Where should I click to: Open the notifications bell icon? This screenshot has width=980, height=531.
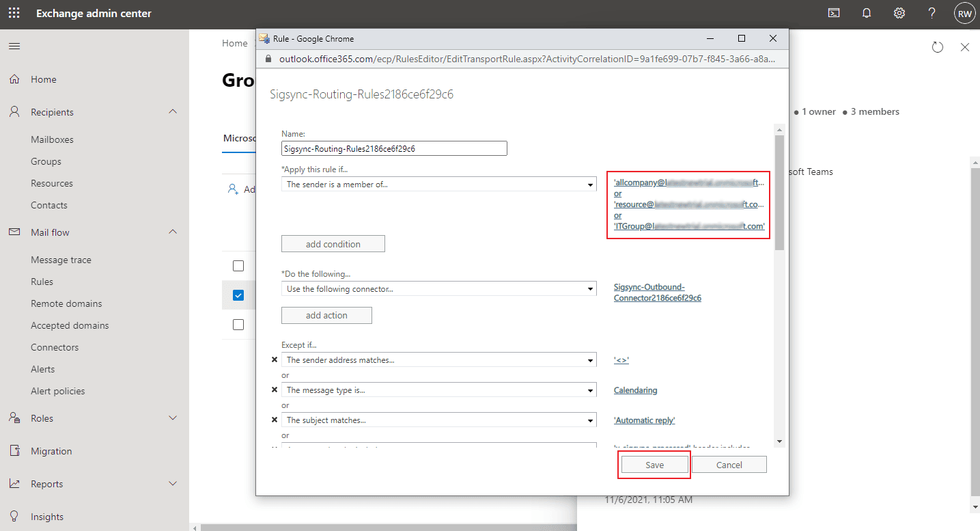[867, 14]
